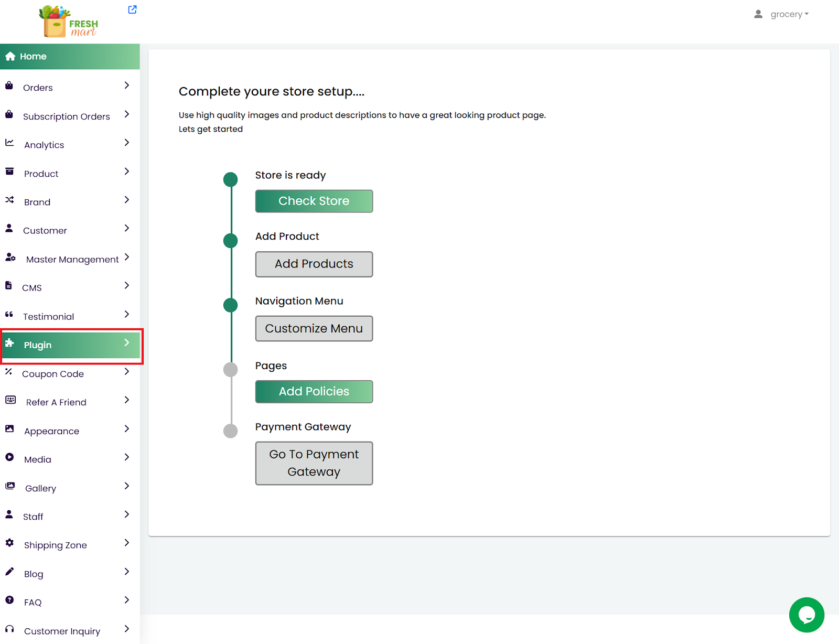Viewport: 839px width, 644px height.
Task: Click the Fresh Mart logo
Action: 69,22
